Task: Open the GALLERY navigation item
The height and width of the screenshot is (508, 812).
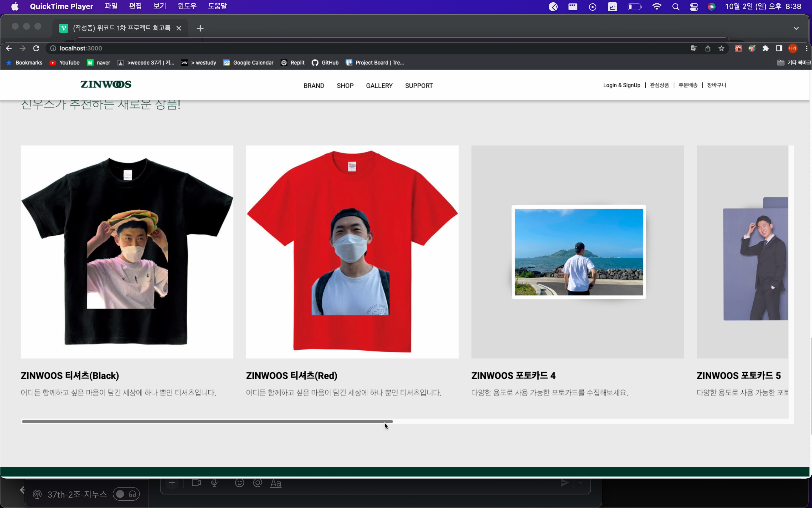Action: tap(379, 86)
